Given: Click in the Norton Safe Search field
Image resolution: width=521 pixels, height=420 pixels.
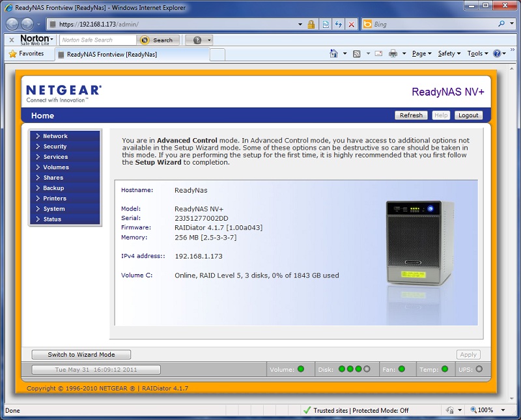Looking at the screenshot, I should tap(98, 40).
